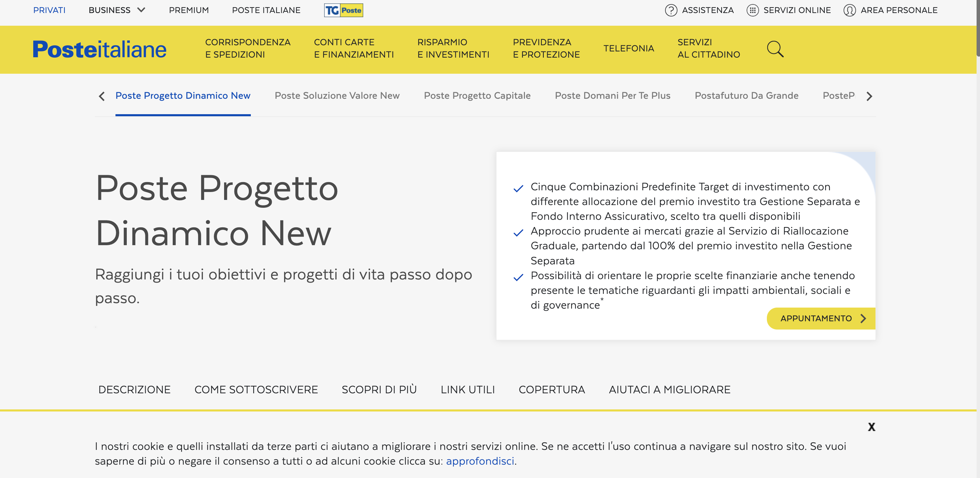The height and width of the screenshot is (478, 980).
Task: Switch to Poste Progetto Capitale tab
Action: 477,96
